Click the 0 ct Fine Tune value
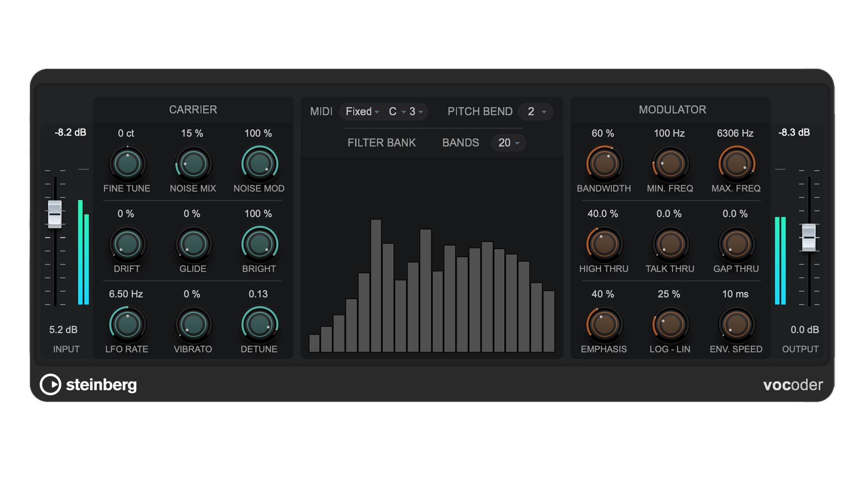Image resolution: width=868 pixels, height=488 pixels. (126, 133)
